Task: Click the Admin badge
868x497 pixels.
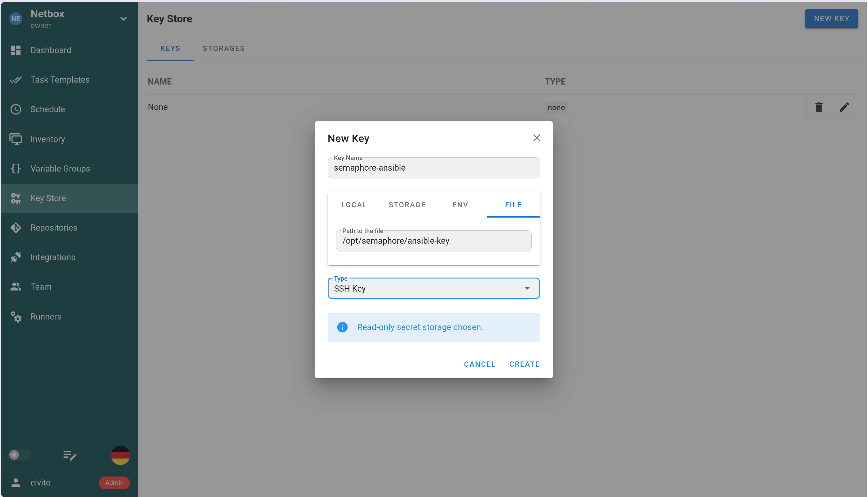Action: coord(114,483)
